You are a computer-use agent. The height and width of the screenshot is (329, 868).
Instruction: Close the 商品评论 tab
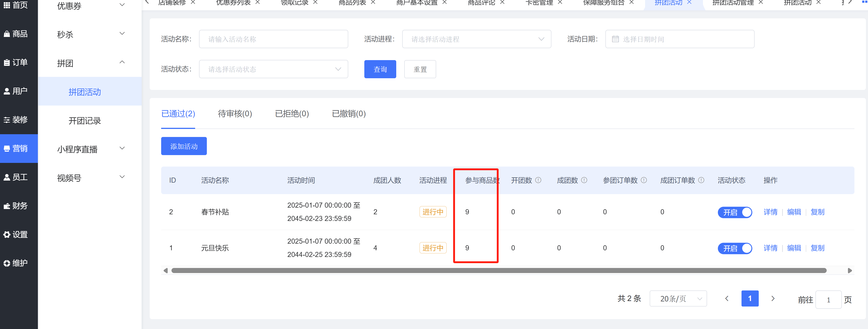pyautogui.click(x=502, y=2)
